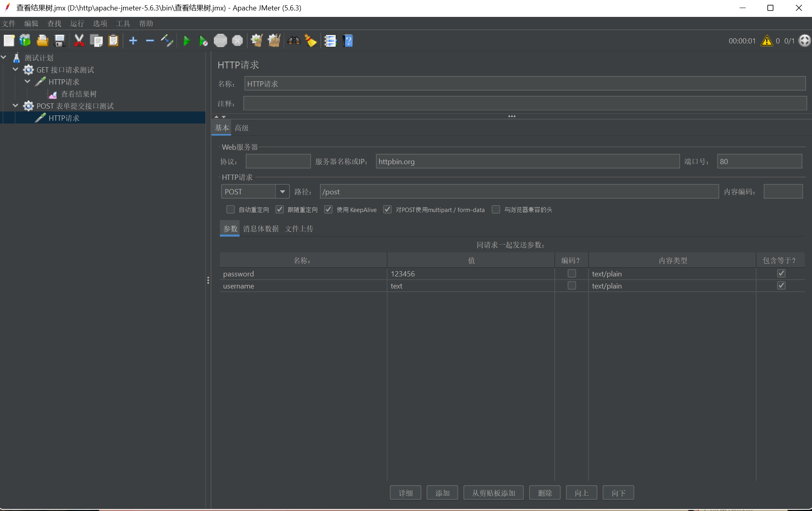Uncheck the 使用 KeepAlive checkbox
812x511 pixels.
point(328,210)
